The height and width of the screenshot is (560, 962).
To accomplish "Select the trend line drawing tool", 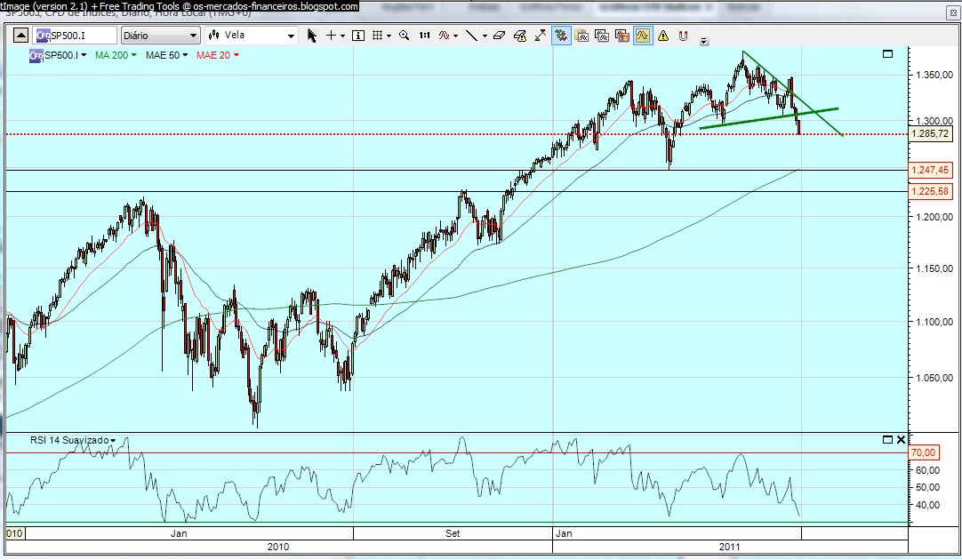I will point(471,36).
